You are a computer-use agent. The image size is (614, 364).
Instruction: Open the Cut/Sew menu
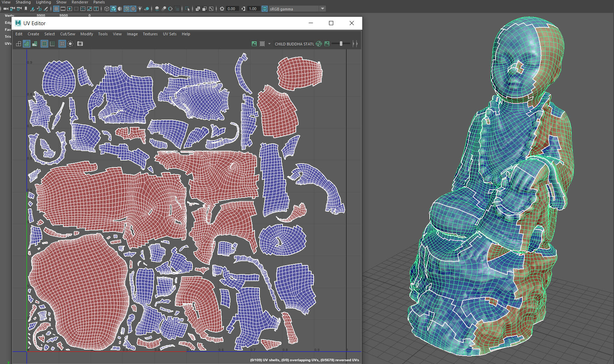click(67, 34)
